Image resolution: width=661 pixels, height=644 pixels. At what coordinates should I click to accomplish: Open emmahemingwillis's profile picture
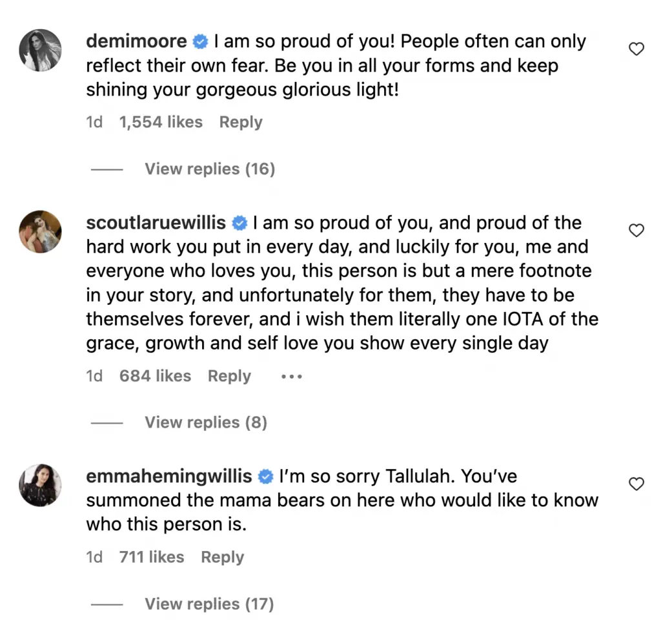41,484
